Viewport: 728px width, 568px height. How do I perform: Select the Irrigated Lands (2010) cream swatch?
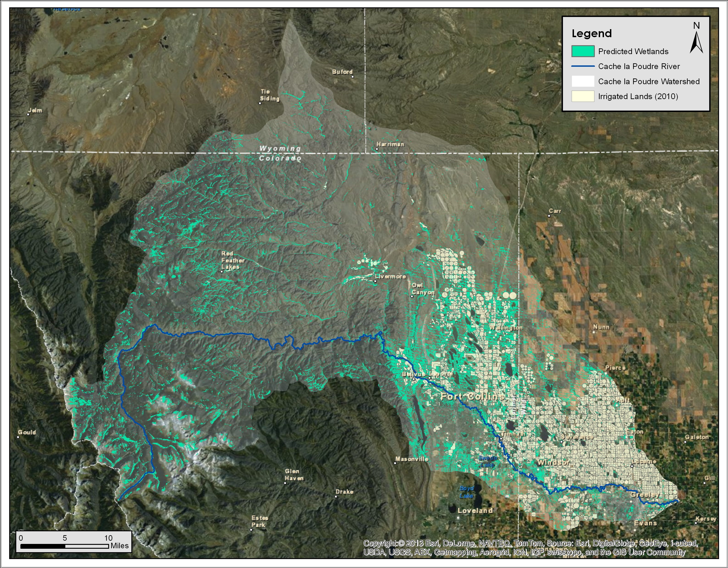pyautogui.click(x=583, y=96)
